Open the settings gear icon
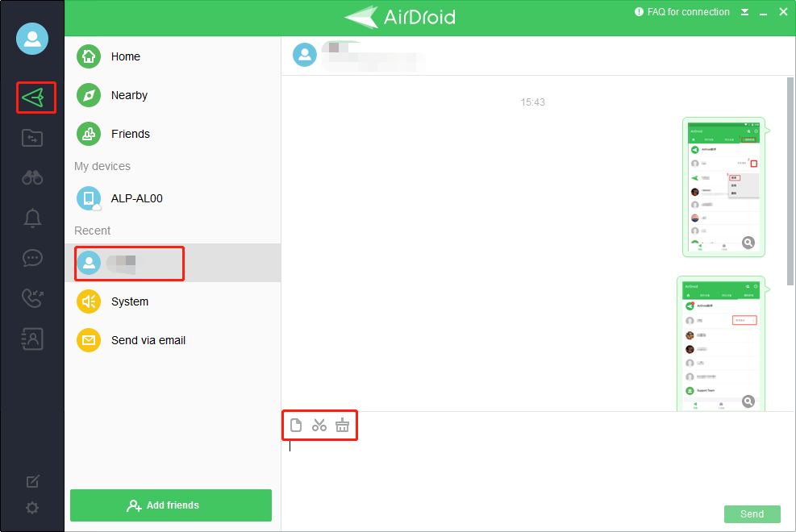796x532 pixels. (32, 508)
